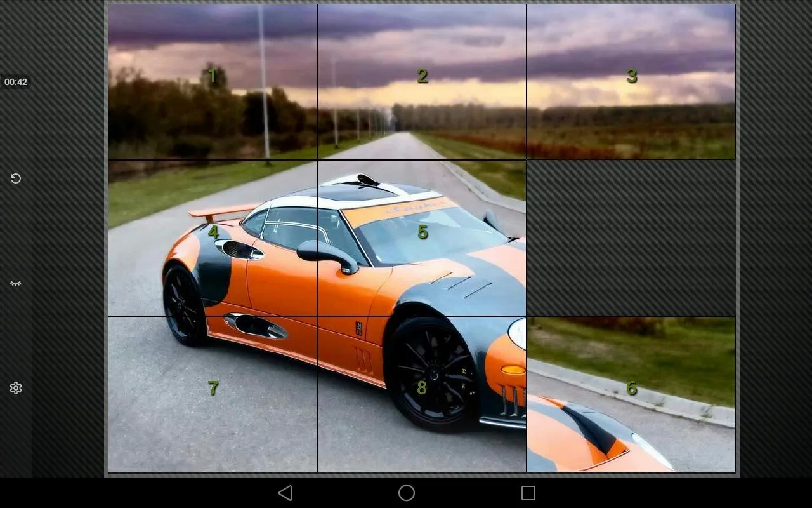Slide puzzle tile number 5

coord(422,238)
